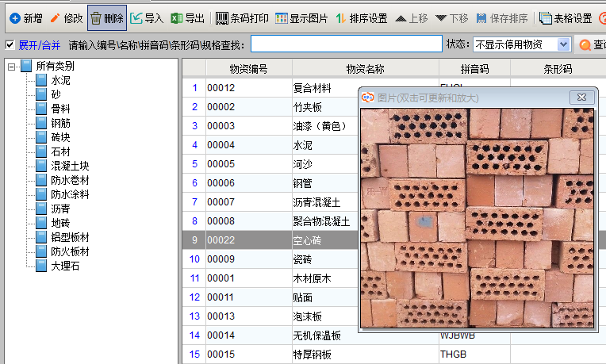Click the 物资名称 column header
This screenshot has height=364, width=606.
tap(365, 69)
